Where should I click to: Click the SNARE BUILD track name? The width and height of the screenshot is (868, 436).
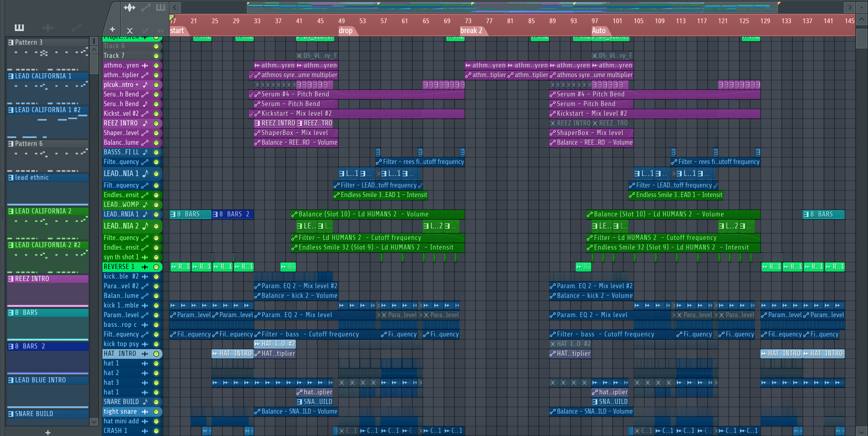click(121, 402)
